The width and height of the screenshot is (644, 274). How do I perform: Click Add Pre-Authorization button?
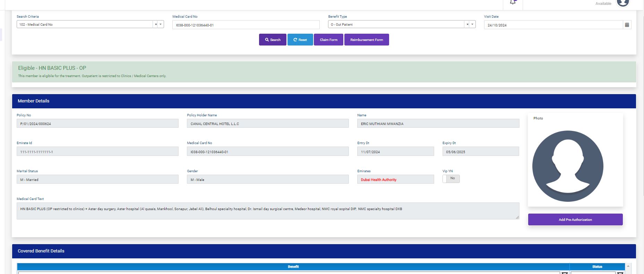(575, 219)
